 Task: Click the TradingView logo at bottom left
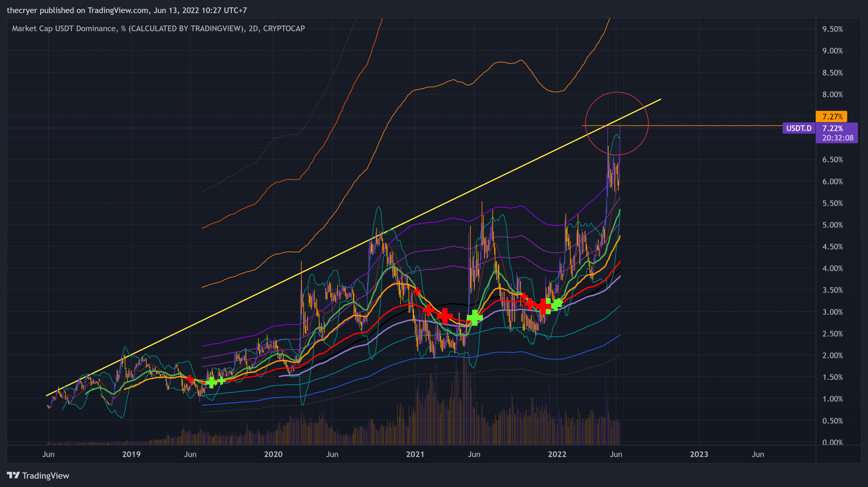(x=38, y=475)
